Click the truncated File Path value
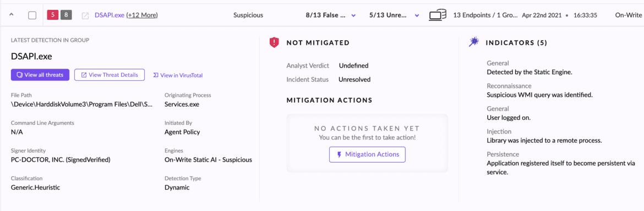 click(x=82, y=104)
